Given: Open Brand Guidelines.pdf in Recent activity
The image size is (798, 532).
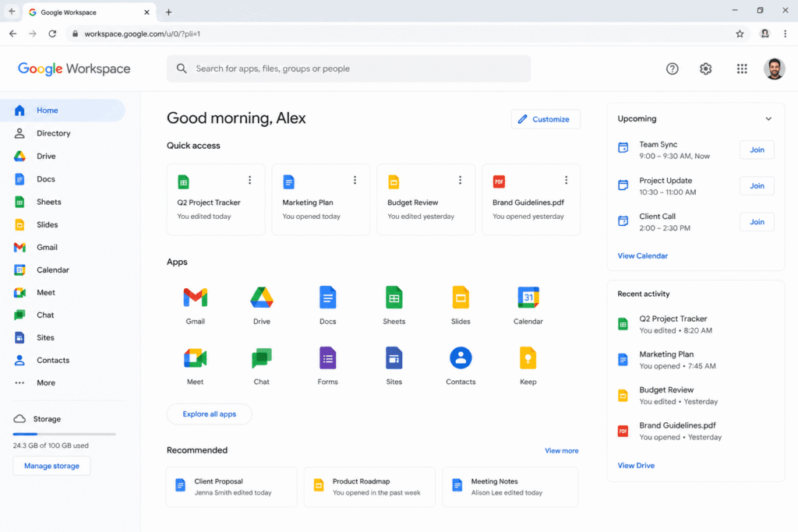Looking at the screenshot, I should 694,431.
